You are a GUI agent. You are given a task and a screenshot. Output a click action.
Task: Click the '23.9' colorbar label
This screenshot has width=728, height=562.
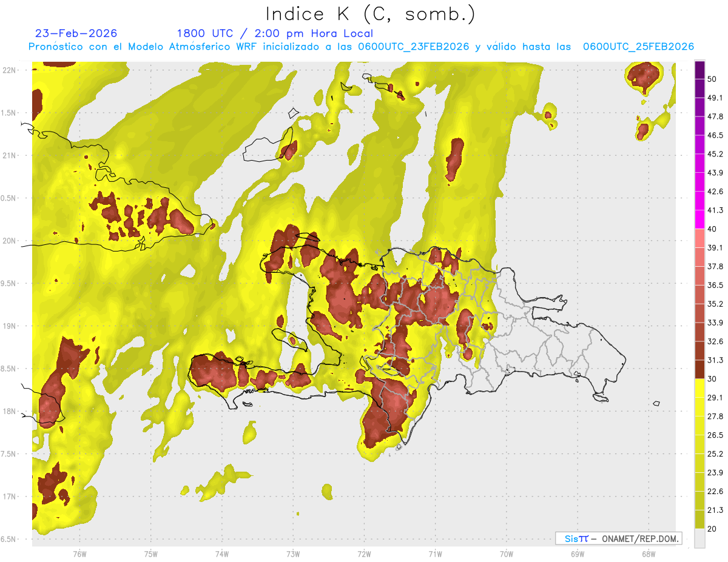pyautogui.click(x=715, y=473)
